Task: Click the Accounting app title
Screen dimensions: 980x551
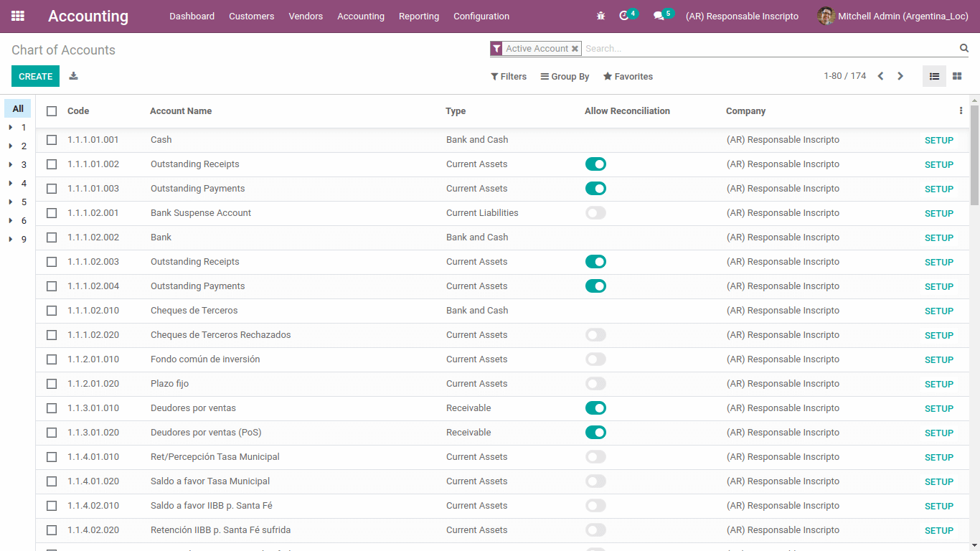Action: tap(88, 17)
